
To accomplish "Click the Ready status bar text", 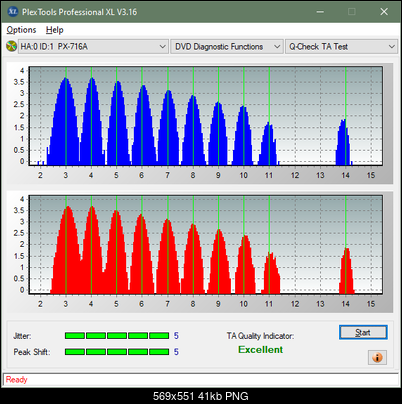I will tap(17, 380).
